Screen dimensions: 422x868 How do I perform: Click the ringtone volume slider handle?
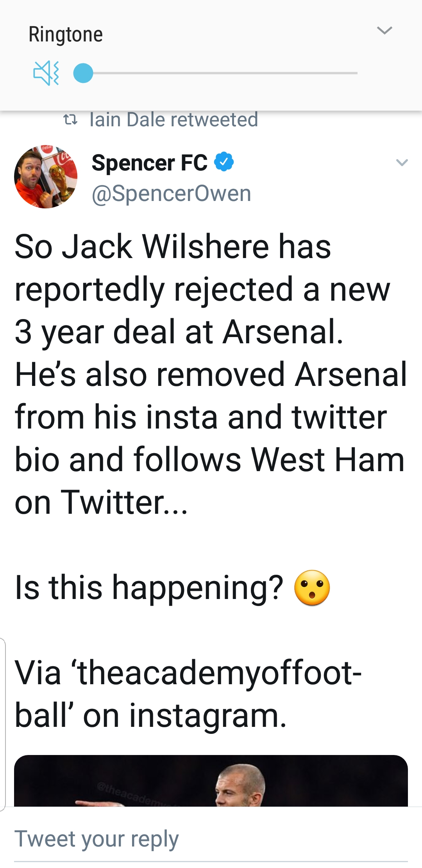click(83, 73)
